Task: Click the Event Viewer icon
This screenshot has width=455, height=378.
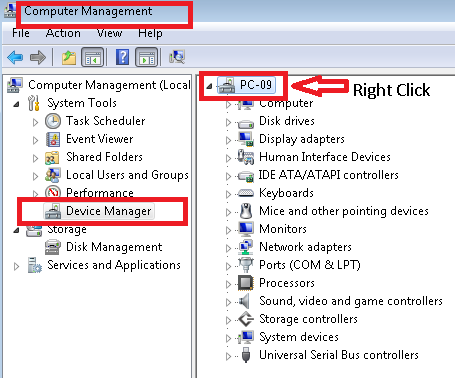Action: (53, 139)
